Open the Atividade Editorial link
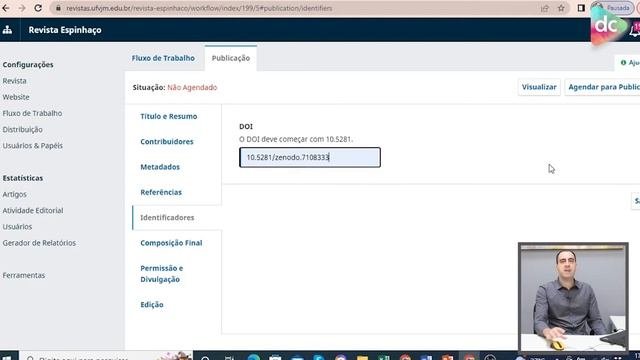This screenshot has height=360, width=640. 33,211
